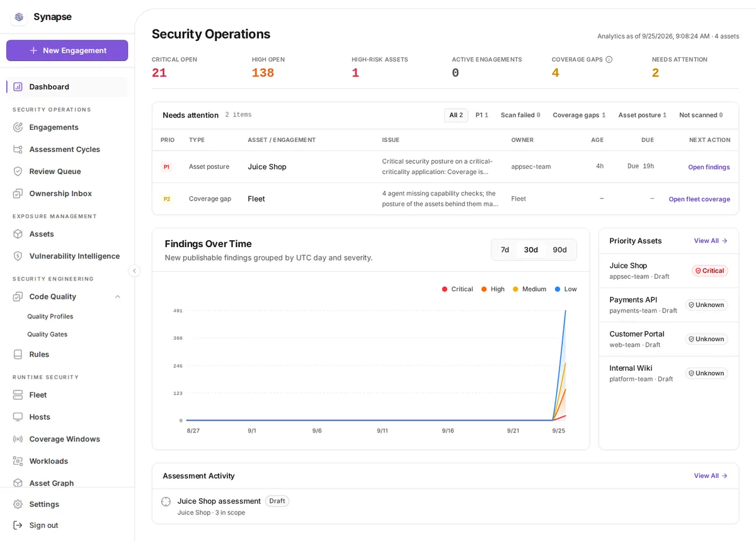756x541 pixels.
Task: Click the appsec-team owner cell
Action: tap(531, 166)
